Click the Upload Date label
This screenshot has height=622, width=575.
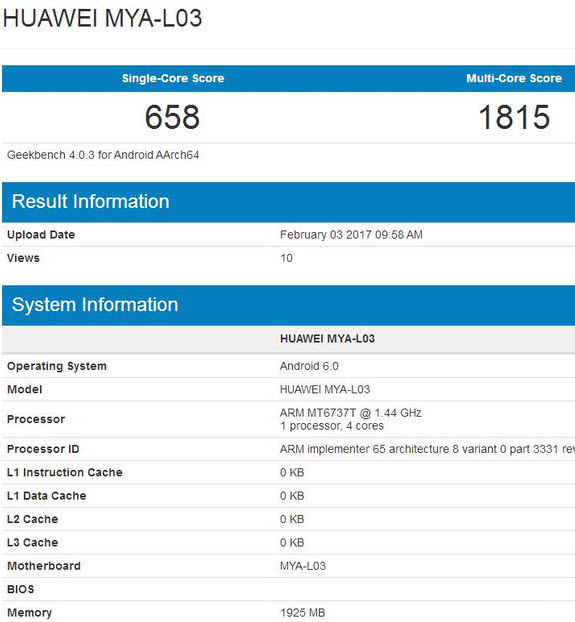pos(41,234)
